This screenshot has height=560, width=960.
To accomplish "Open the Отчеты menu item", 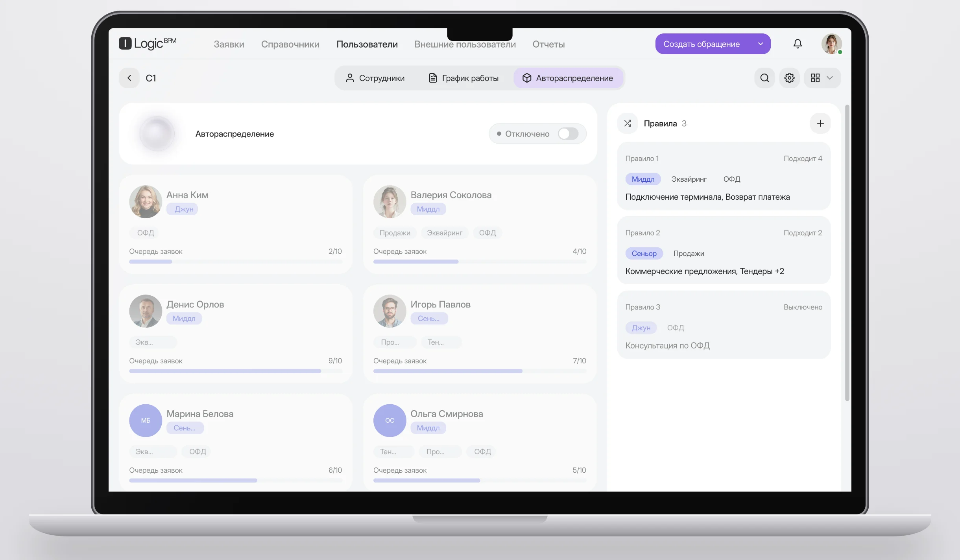I will [x=548, y=44].
